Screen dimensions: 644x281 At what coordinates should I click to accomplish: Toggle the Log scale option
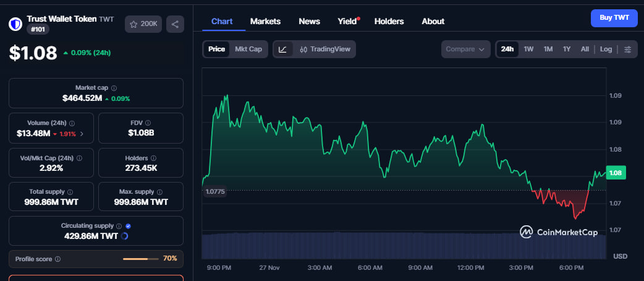[606, 49]
